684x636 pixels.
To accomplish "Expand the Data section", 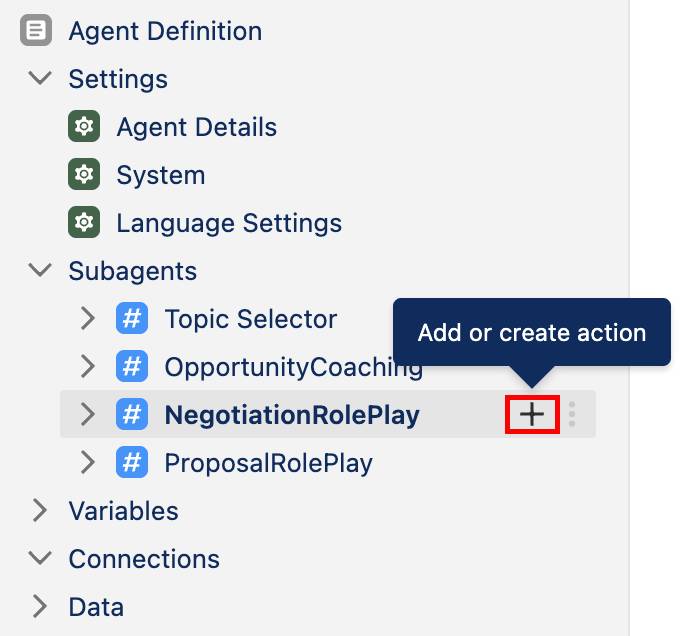I will (40, 606).
